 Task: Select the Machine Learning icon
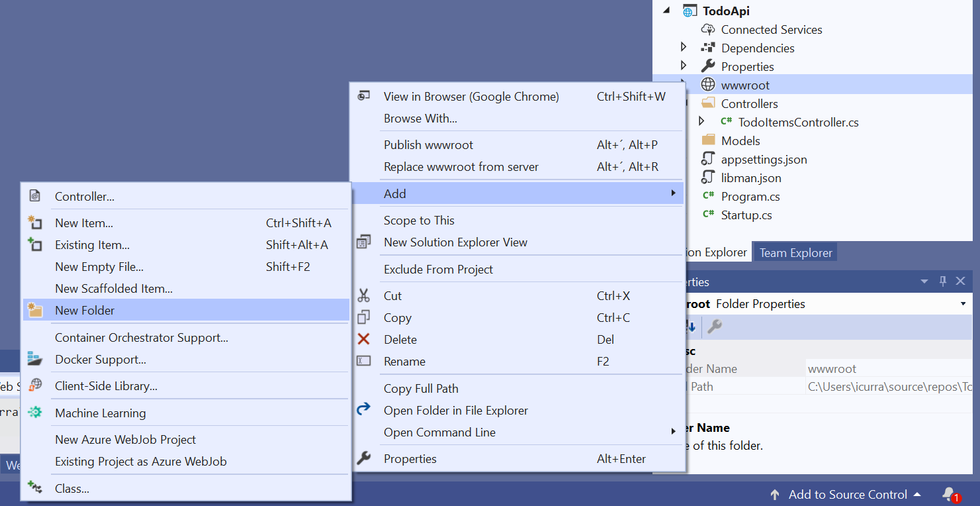tap(35, 412)
